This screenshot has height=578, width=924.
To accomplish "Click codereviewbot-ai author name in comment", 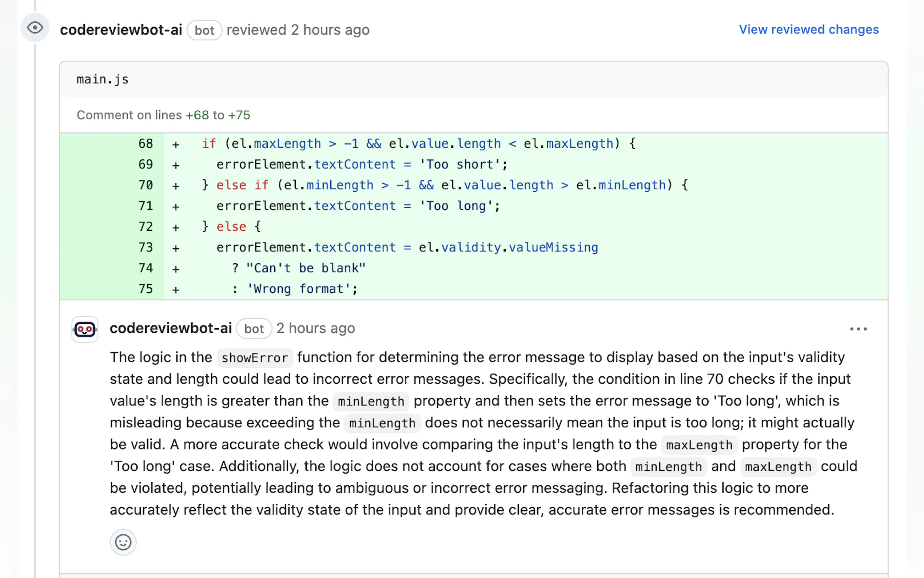I will tap(170, 328).
